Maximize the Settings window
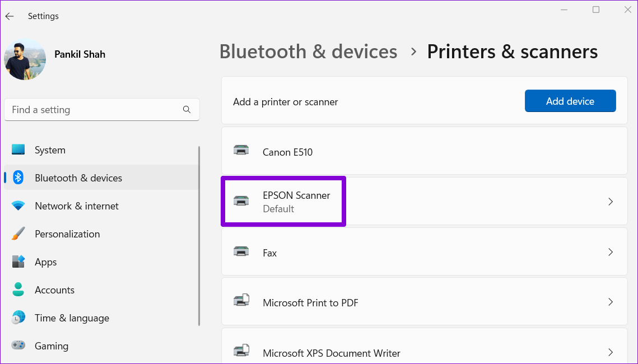638x364 pixels. pyautogui.click(x=596, y=10)
